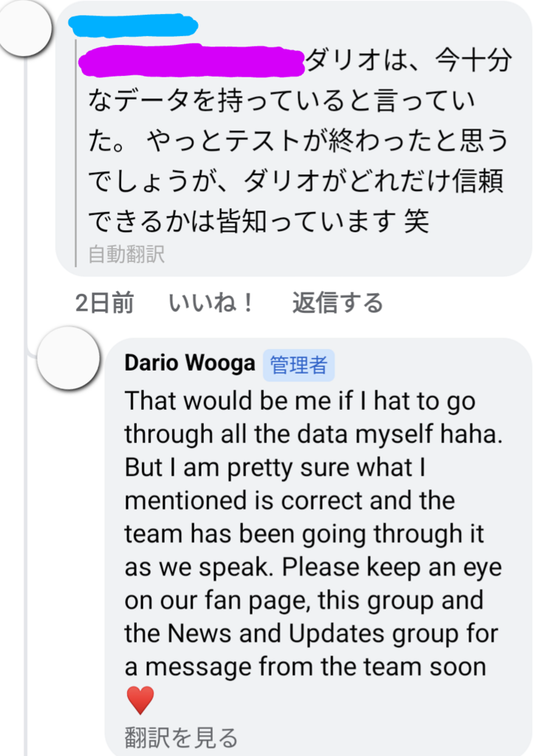Screen dimensions: 537x756
Task: Open Dario Wooga's round profile avatar
Action: tap(68, 358)
